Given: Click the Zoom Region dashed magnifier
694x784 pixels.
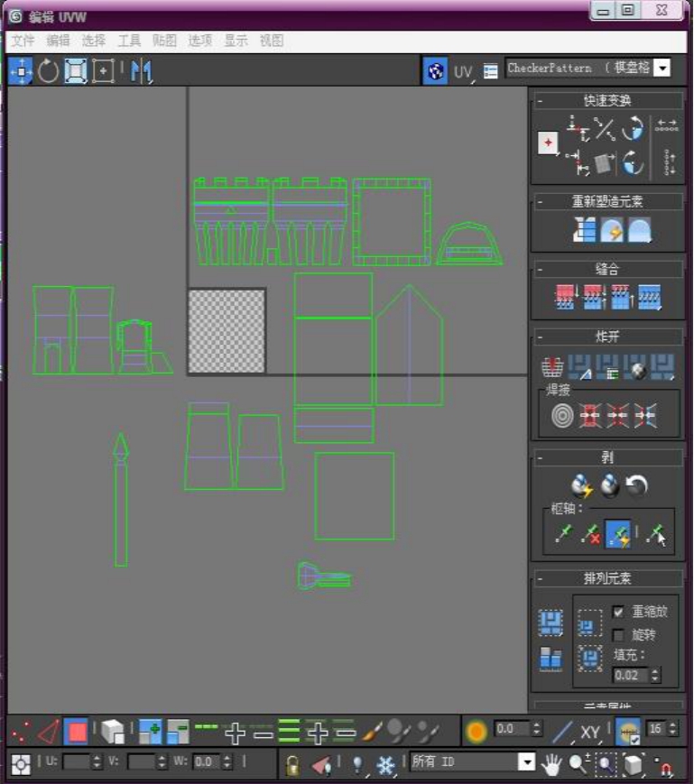Looking at the screenshot, I should click(x=606, y=764).
